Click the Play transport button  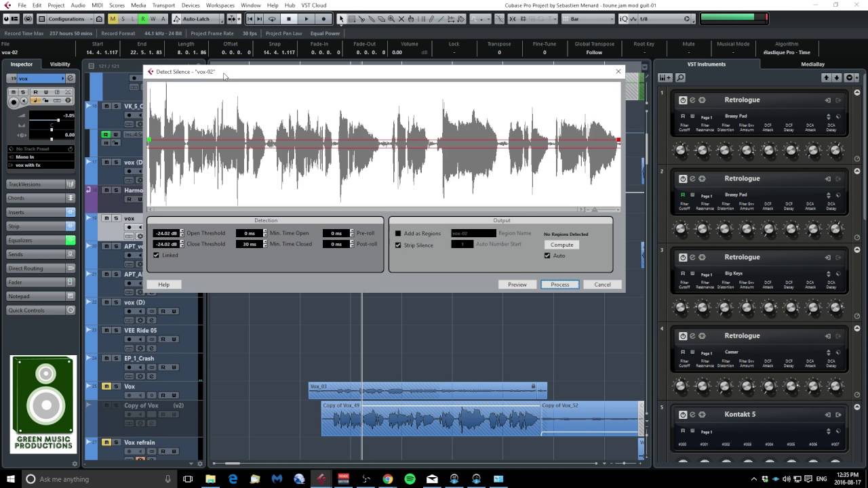[x=306, y=19]
